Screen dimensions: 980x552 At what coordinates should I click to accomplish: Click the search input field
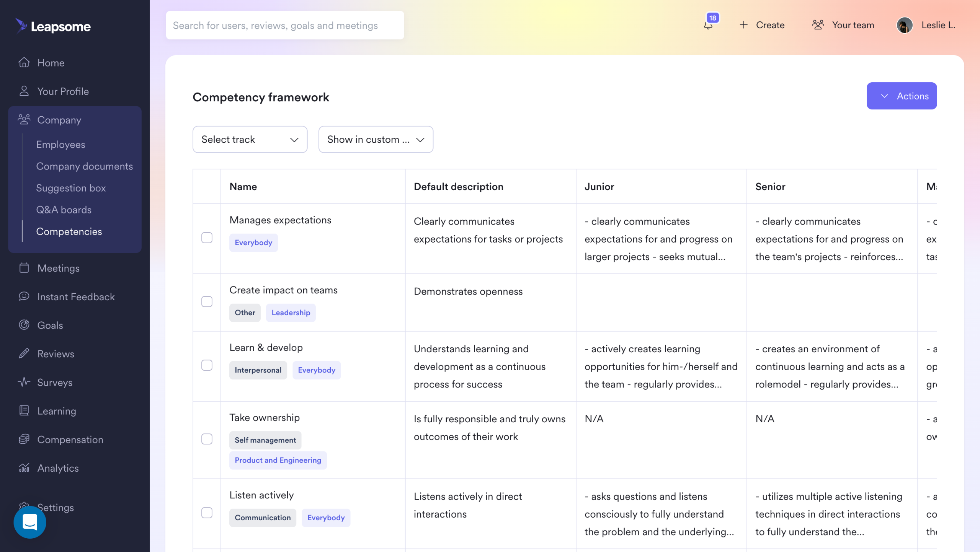pyautogui.click(x=285, y=25)
